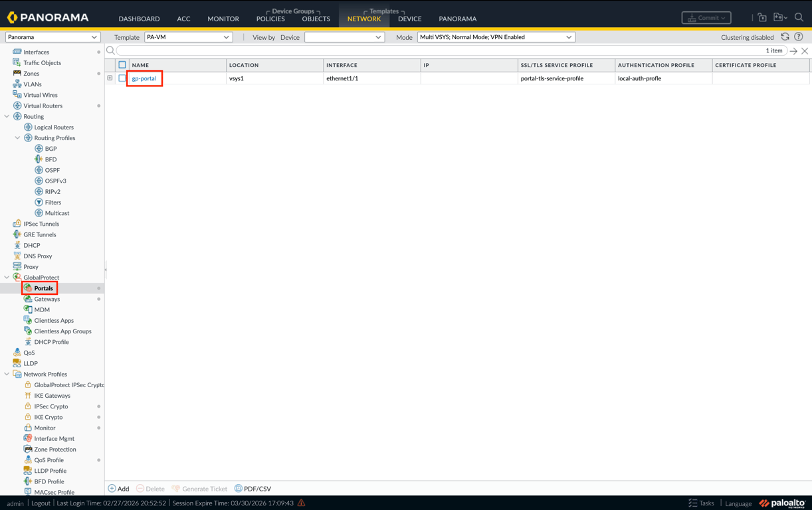Image resolution: width=812 pixels, height=510 pixels.
Task: Open DNS Proxy icon
Action: tap(17, 256)
